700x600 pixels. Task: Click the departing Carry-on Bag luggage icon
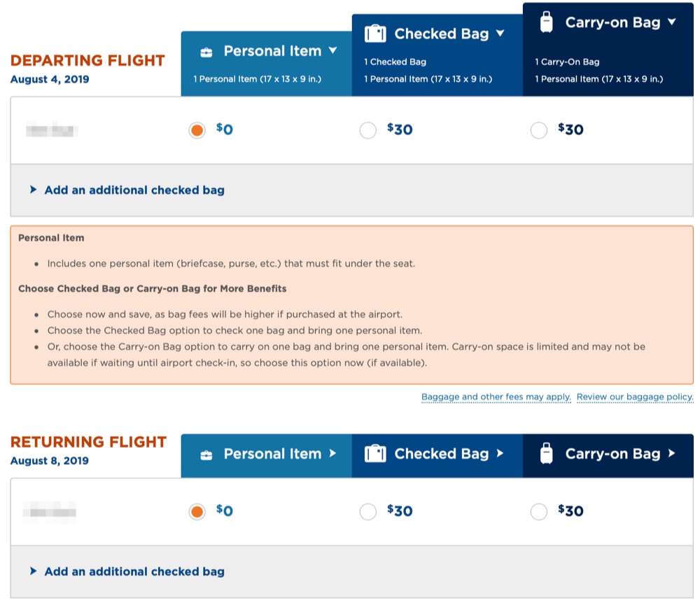click(x=547, y=22)
